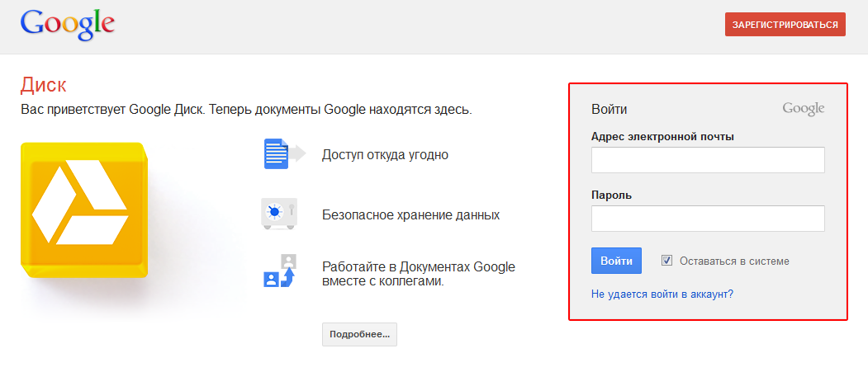
Task: Click the Войти heading in sign-in box
Action: click(609, 109)
